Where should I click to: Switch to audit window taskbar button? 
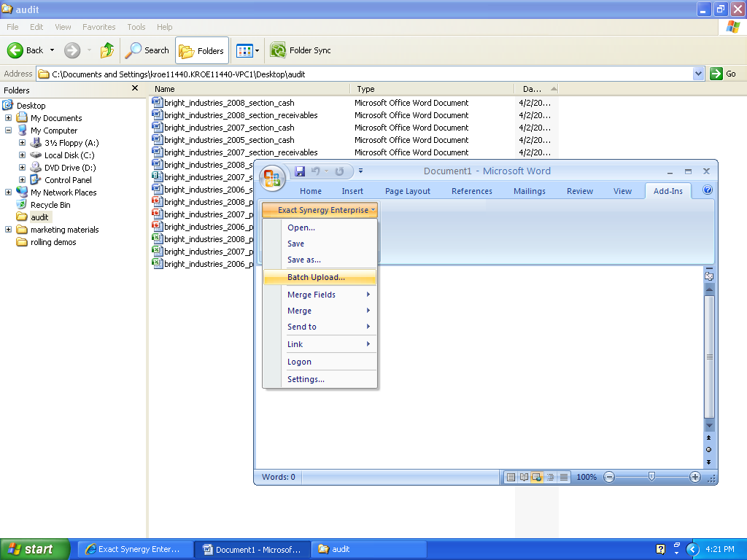[369, 549]
